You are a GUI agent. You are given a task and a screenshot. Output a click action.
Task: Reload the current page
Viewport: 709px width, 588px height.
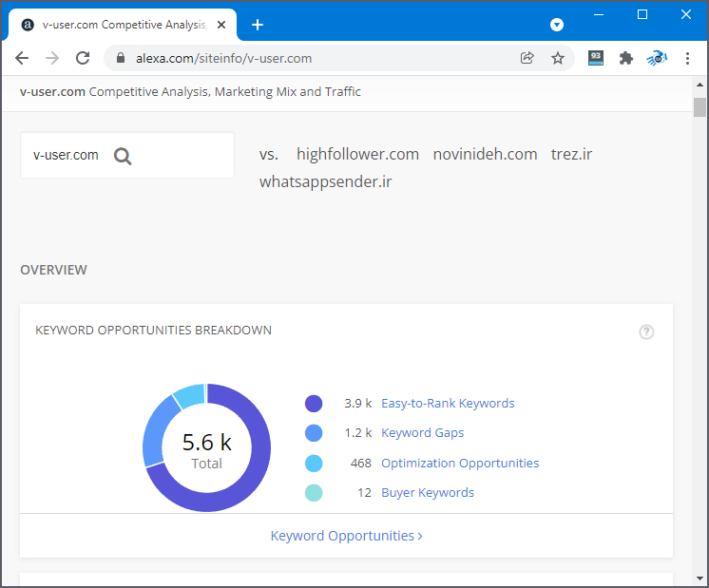point(83,58)
